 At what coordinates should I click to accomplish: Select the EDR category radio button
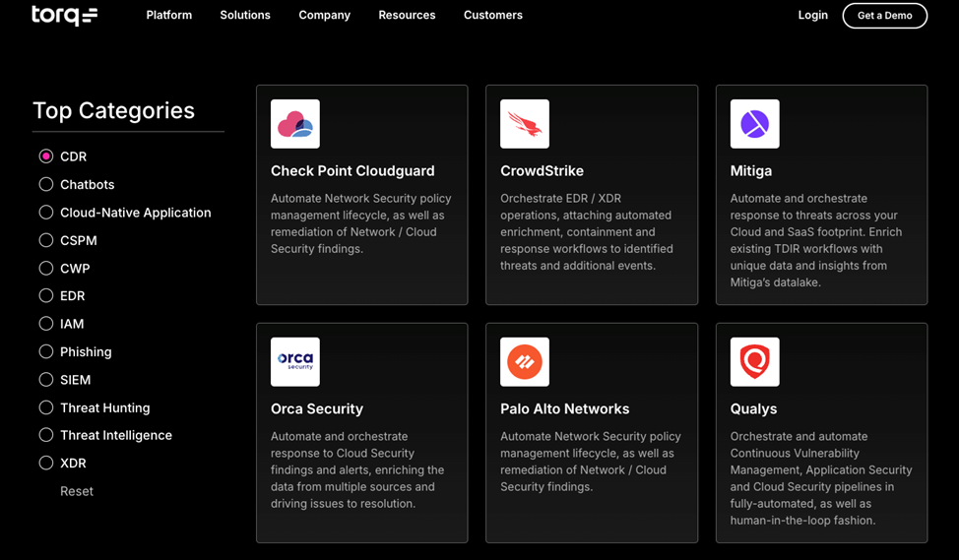pyautogui.click(x=46, y=295)
